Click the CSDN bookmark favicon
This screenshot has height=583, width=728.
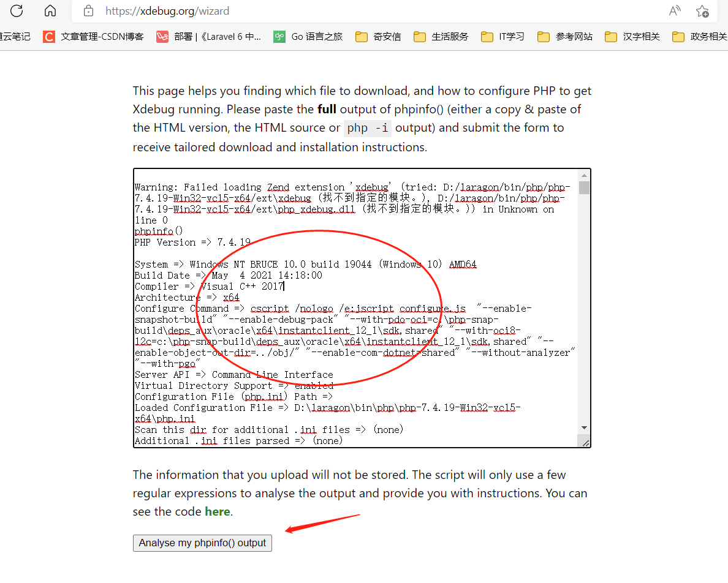tap(49, 37)
